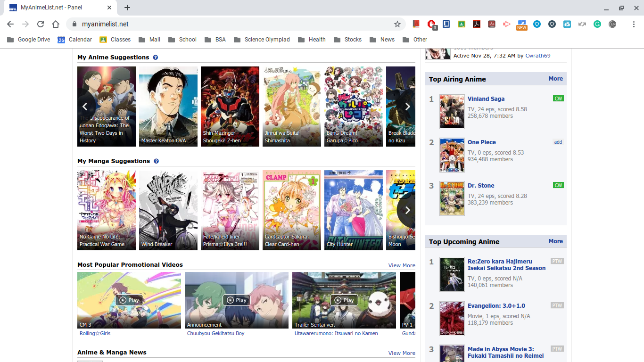Viewport: 644px width, 362px height.
Task: Show previous anime suggestions with left arrow
Action: 85,107
